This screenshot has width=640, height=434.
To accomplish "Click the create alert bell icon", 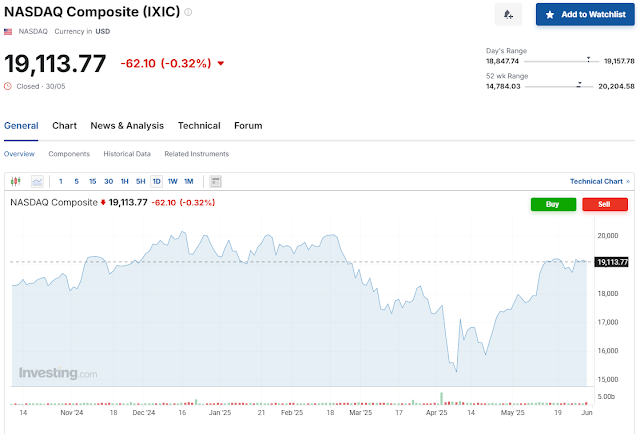I will (x=508, y=15).
